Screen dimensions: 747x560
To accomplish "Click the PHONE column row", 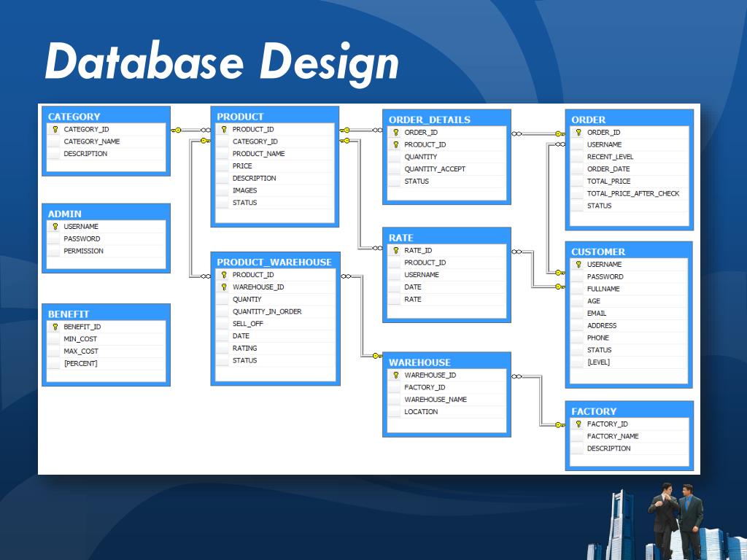I will click(629, 338).
